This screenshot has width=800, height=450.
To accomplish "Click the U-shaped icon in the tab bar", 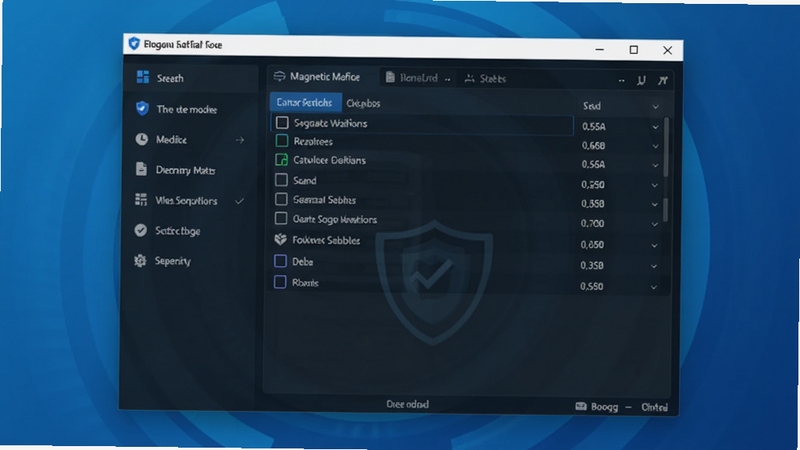I will (x=641, y=81).
